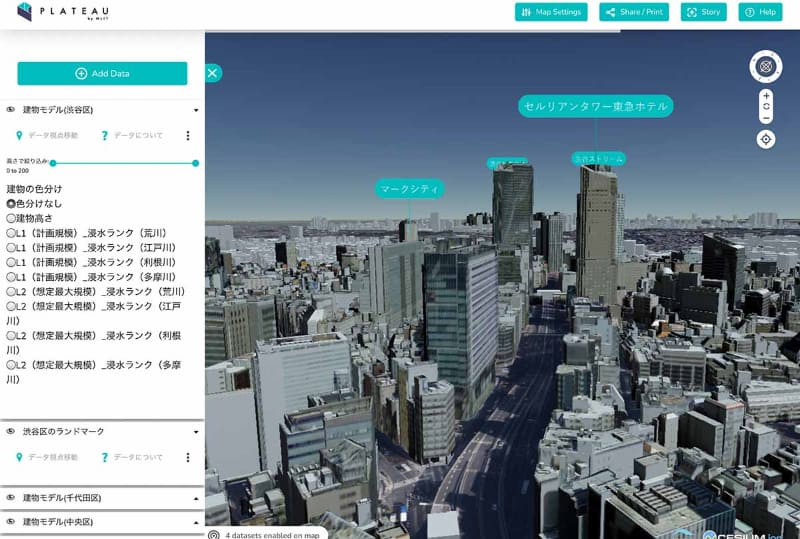Click the 渋谷ストリーム landmark label
The width and height of the screenshot is (800, 539).
[x=598, y=159]
